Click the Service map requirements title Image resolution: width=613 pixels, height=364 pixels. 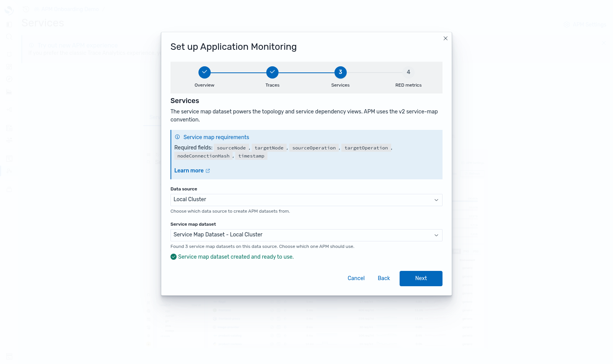pyautogui.click(x=216, y=137)
